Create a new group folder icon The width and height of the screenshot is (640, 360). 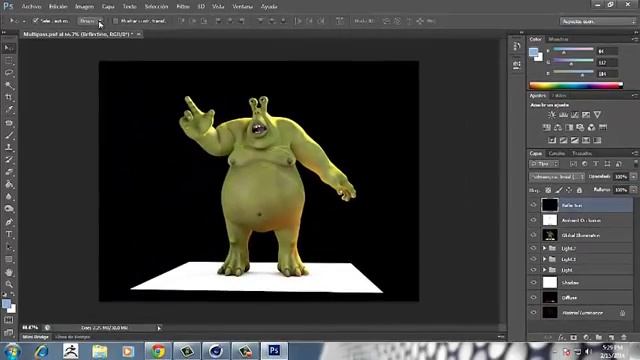[599, 338]
